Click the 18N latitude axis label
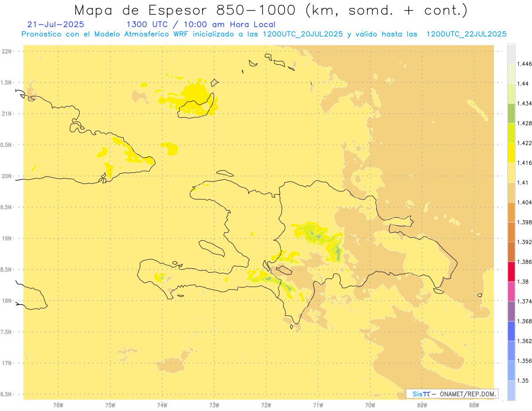 click(x=8, y=301)
